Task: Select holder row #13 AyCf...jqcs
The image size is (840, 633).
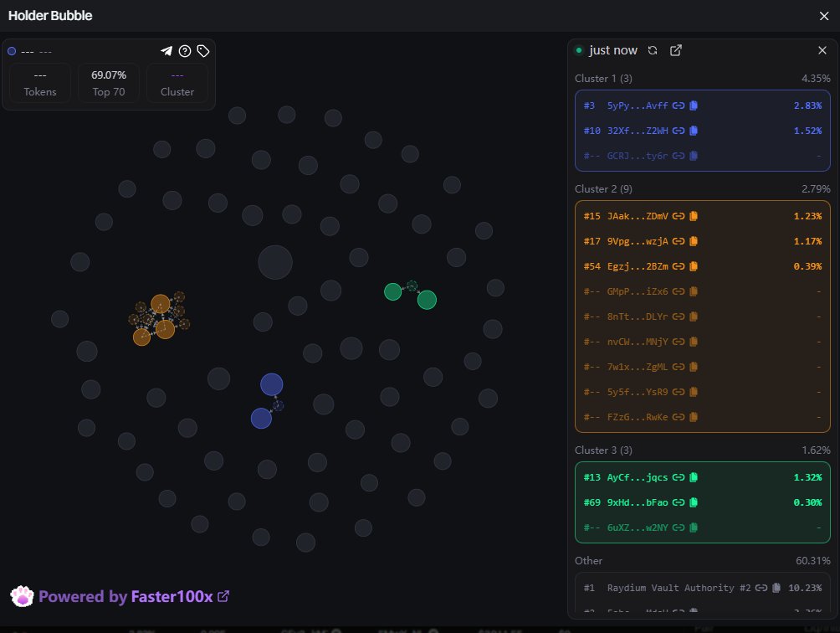Action: [x=702, y=477]
